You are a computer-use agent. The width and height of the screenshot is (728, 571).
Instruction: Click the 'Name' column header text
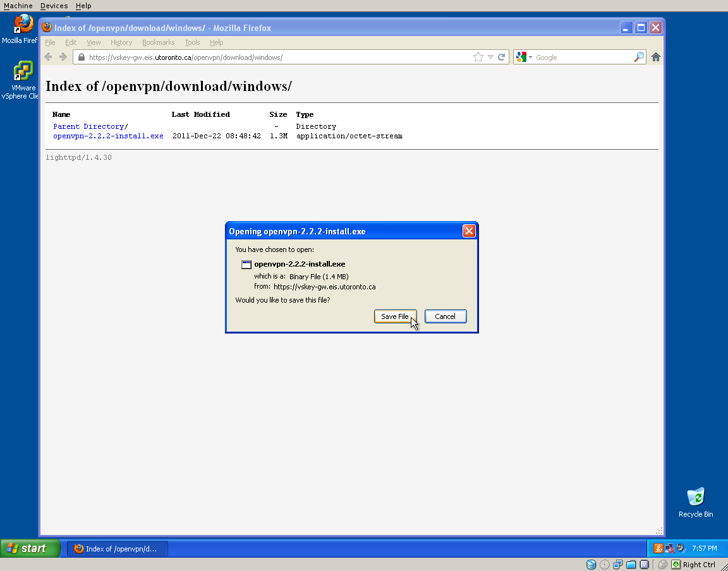click(61, 114)
